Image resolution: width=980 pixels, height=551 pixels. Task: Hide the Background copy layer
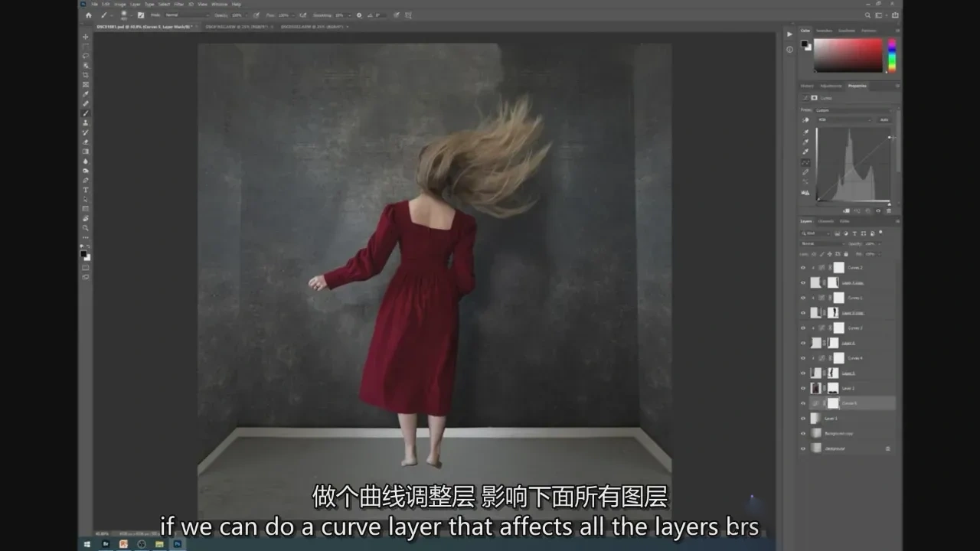(803, 433)
